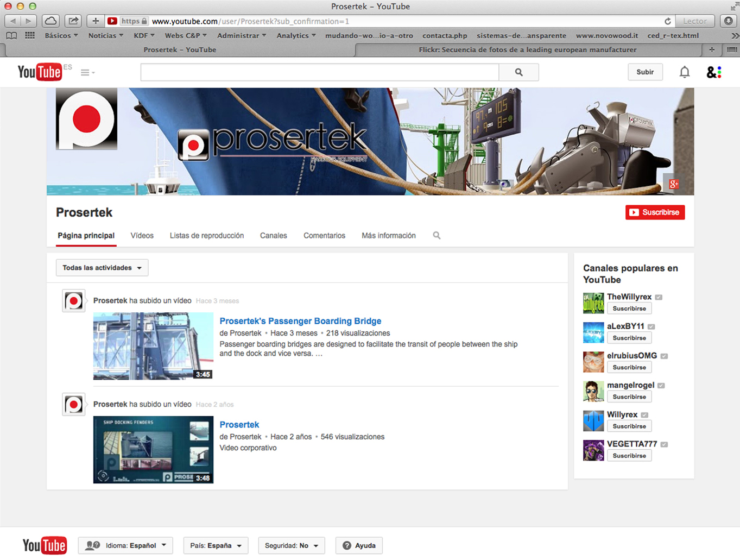
Task: Click Prosertek avatar beside second upload
Action: (74, 404)
